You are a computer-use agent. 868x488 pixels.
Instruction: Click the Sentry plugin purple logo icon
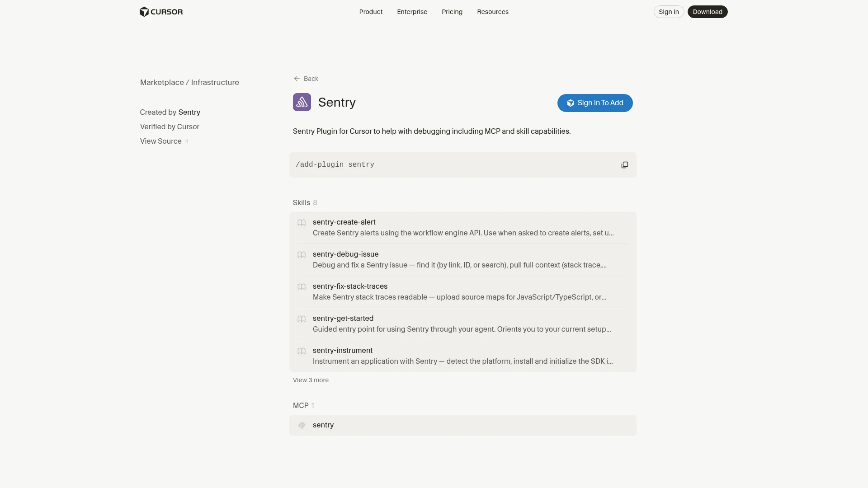click(302, 102)
